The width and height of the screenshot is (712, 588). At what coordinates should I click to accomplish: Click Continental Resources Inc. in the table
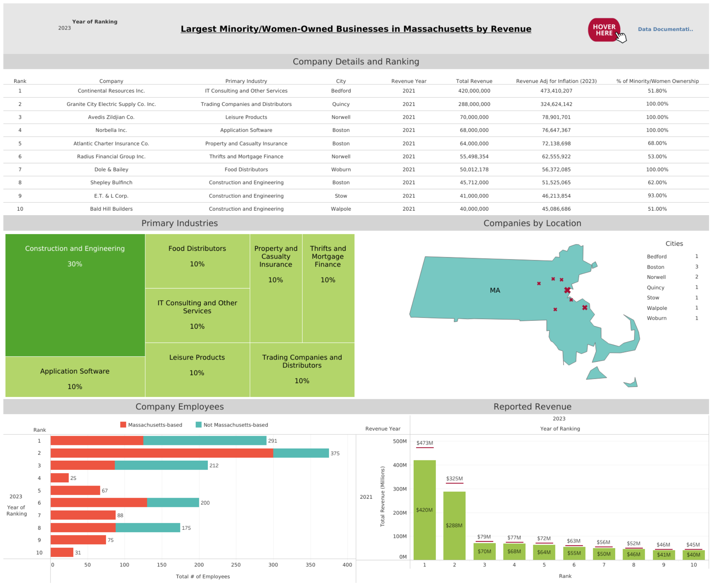pos(111,91)
